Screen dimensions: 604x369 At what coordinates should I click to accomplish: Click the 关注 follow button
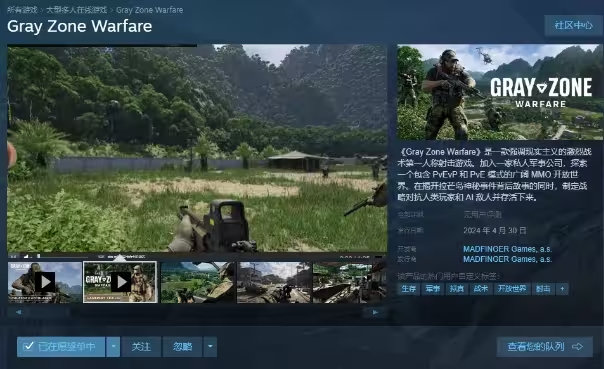141,347
